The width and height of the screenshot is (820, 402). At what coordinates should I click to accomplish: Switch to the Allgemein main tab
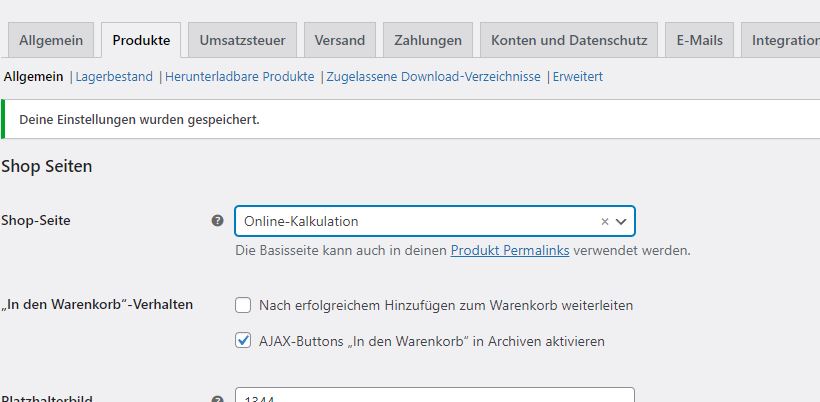[x=51, y=40]
